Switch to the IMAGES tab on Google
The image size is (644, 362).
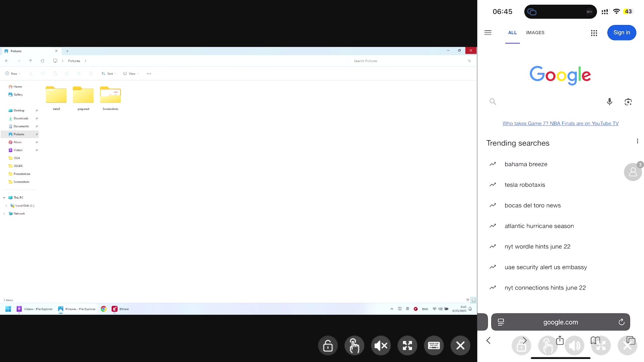coord(535,33)
